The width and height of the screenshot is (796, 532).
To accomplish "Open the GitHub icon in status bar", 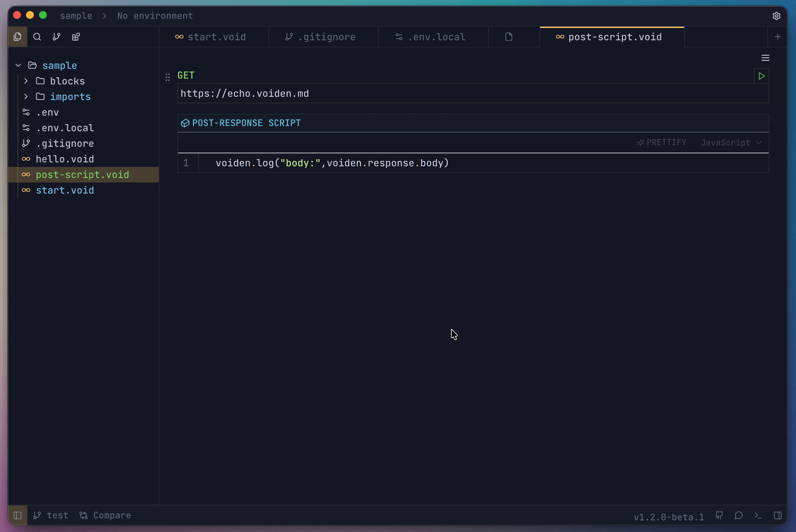I will click(719, 515).
